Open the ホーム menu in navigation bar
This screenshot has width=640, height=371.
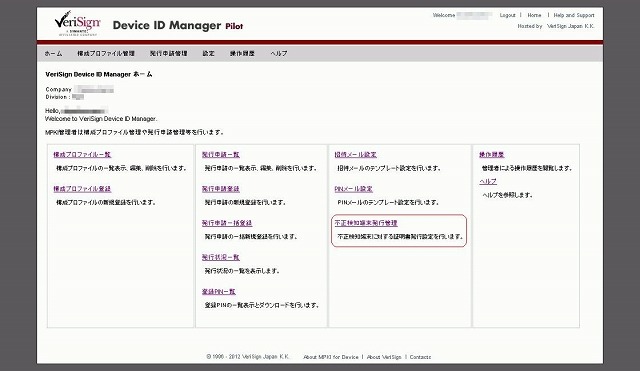[53, 53]
